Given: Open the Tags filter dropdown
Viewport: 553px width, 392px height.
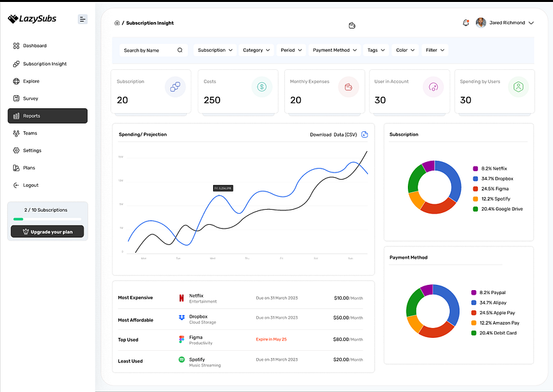Looking at the screenshot, I should pyautogui.click(x=376, y=50).
